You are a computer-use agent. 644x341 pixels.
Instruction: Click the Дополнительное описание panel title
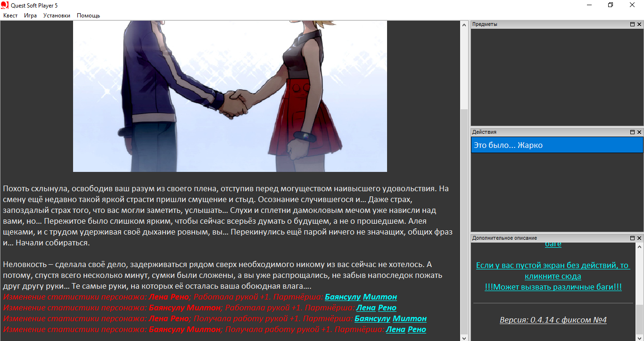click(504, 238)
